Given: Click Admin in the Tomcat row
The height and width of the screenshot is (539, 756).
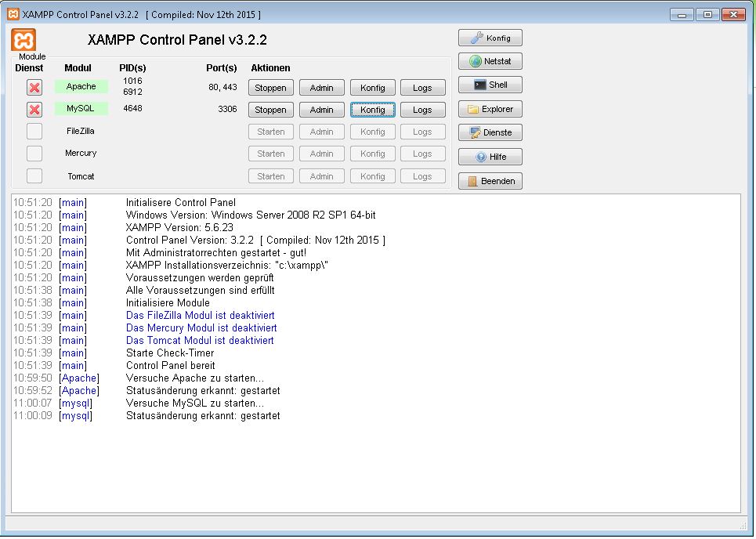Looking at the screenshot, I should pyautogui.click(x=321, y=176).
